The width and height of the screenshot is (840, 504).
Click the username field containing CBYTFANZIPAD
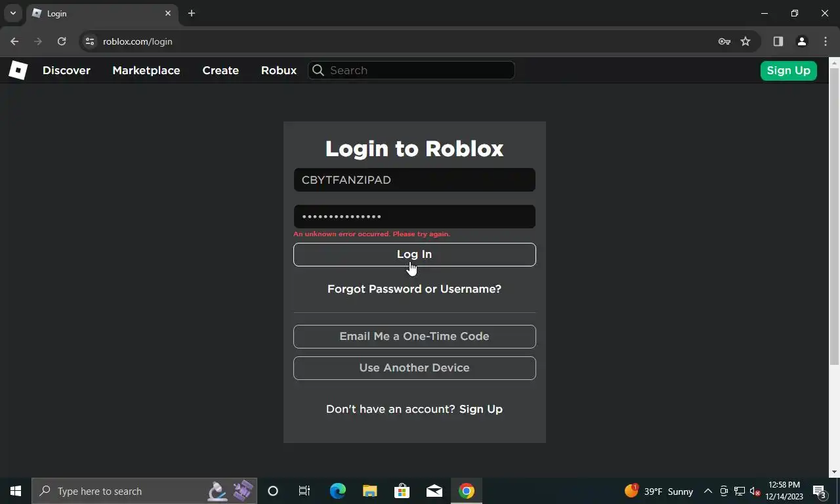[x=414, y=180]
